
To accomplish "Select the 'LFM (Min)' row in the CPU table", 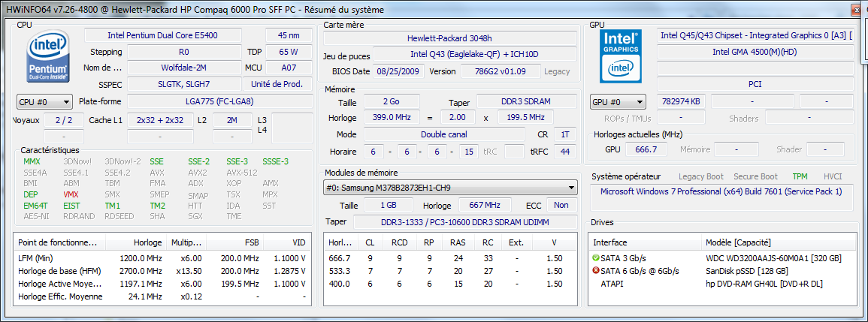I will click(162, 258).
